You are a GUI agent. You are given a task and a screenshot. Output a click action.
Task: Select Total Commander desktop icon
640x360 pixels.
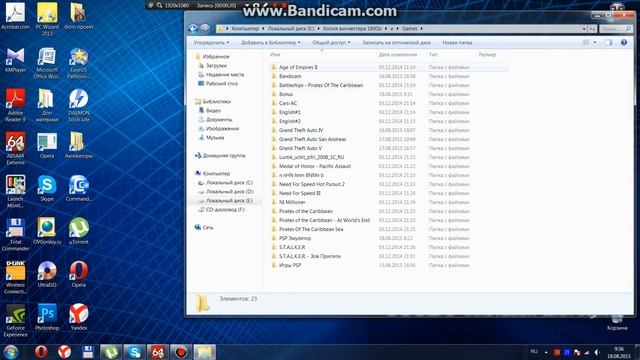[15, 235]
